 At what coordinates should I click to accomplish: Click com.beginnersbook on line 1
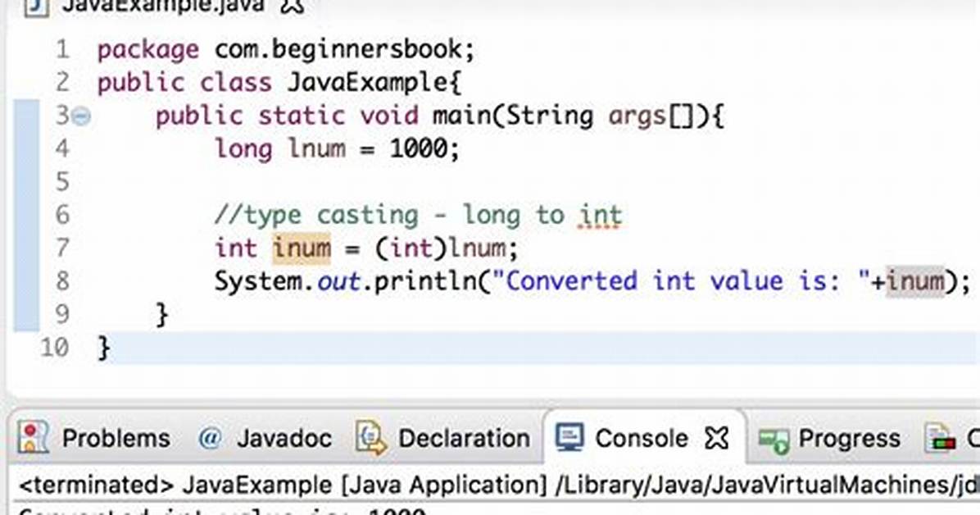[x=338, y=49]
